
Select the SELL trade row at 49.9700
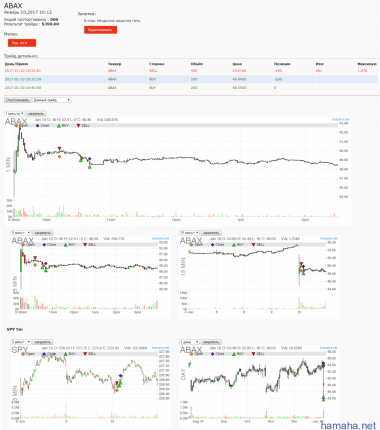click(191, 71)
